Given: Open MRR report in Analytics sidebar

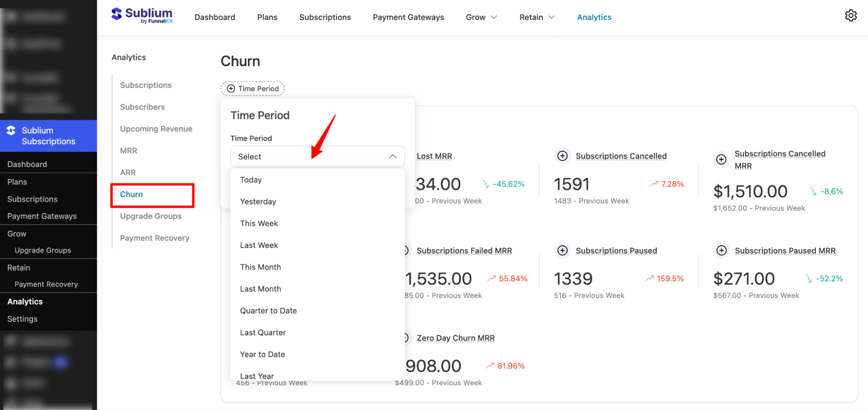Looking at the screenshot, I should (x=129, y=151).
